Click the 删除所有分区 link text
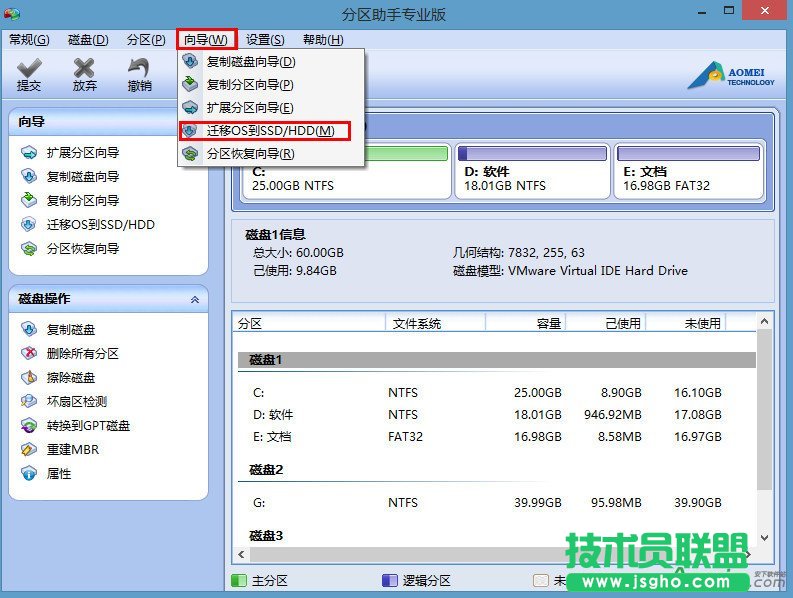Viewport: 793px width, 598px height. (82, 353)
